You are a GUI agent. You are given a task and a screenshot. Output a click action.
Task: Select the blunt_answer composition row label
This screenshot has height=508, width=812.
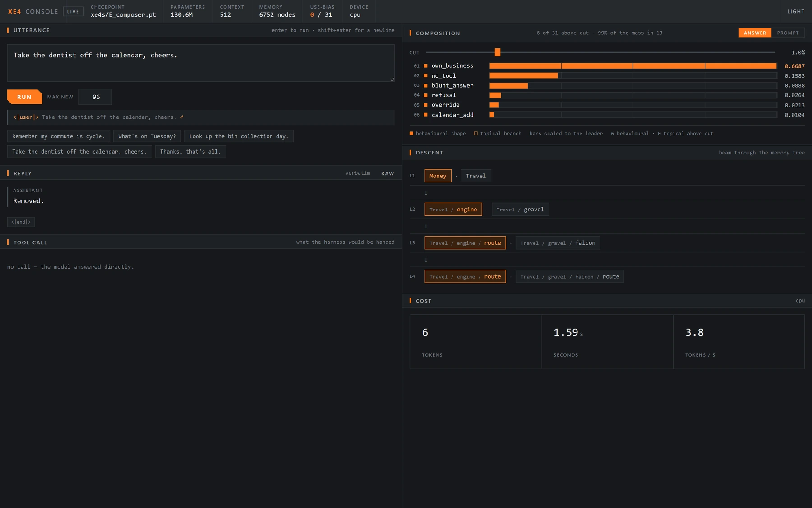coord(452,85)
